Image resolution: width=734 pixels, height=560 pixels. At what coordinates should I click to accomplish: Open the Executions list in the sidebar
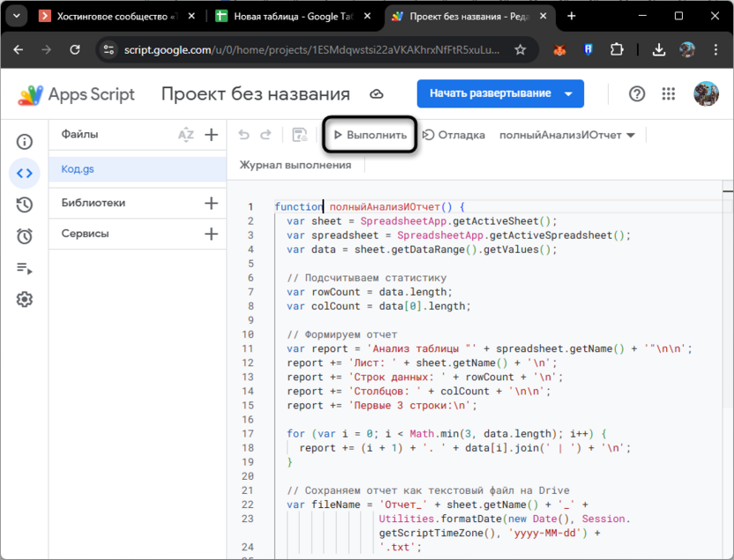coord(25,268)
